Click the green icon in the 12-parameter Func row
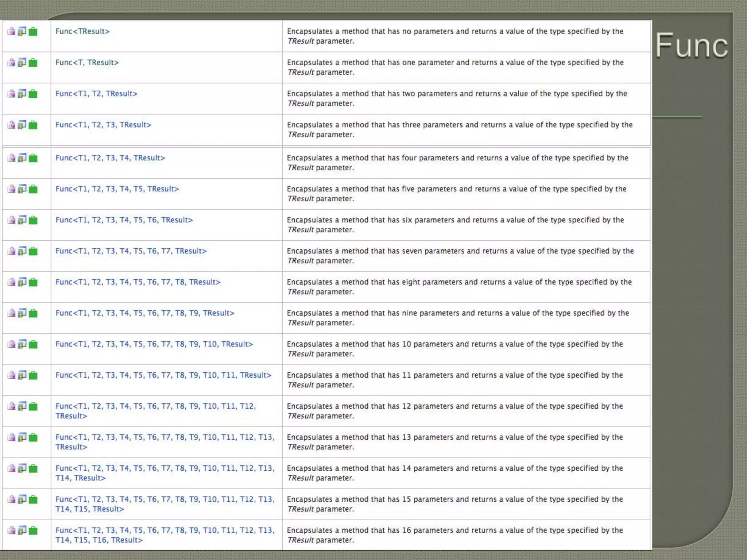The height and width of the screenshot is (560, 747). [x=33, y=406]
